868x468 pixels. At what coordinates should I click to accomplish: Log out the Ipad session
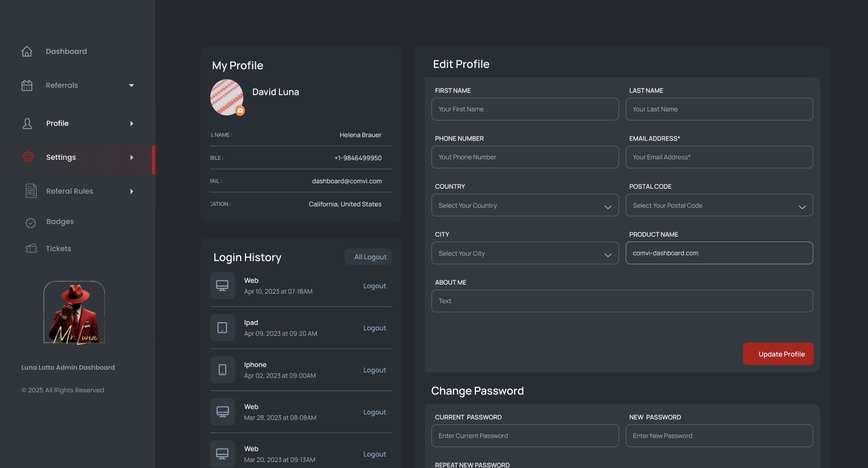pyautogui.click(x=374, y=328)
